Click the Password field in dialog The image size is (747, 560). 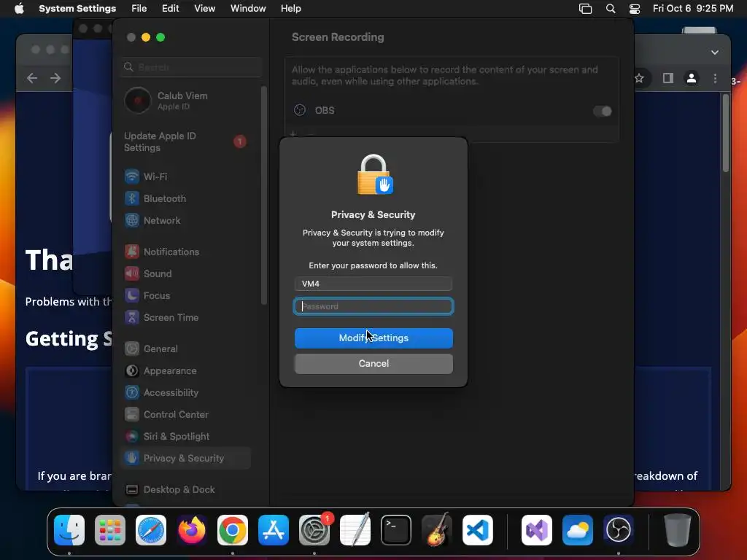pyautogui.click(x=373, y=306)
